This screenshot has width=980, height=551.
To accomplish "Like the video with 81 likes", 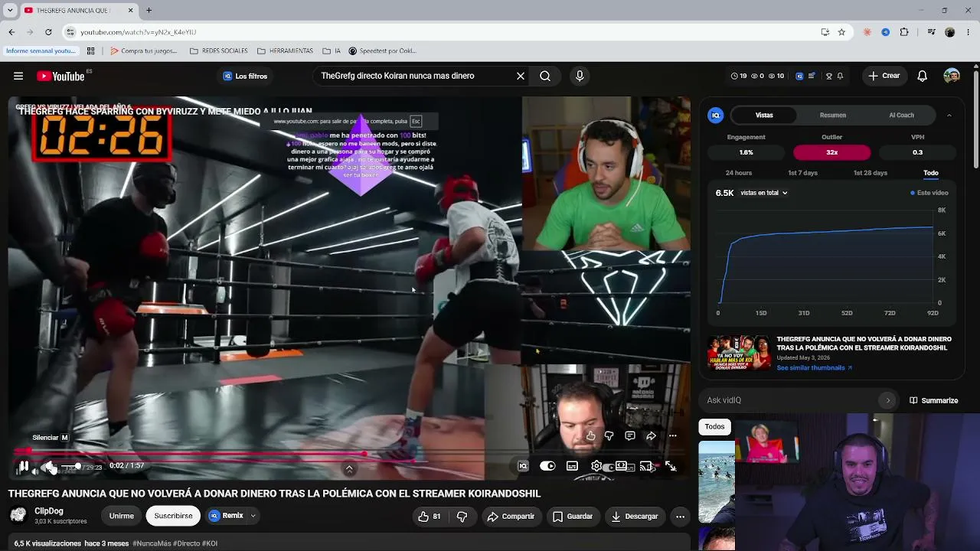I will click(430, 517).
